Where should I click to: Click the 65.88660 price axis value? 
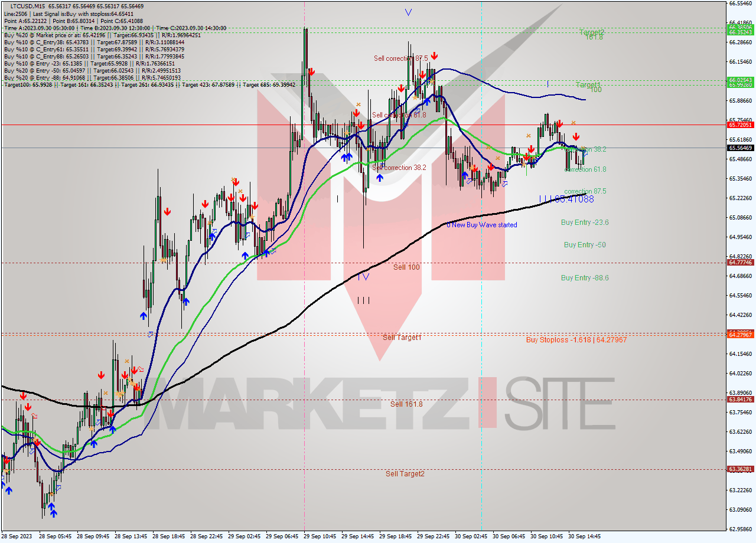(x=741, y=100)
